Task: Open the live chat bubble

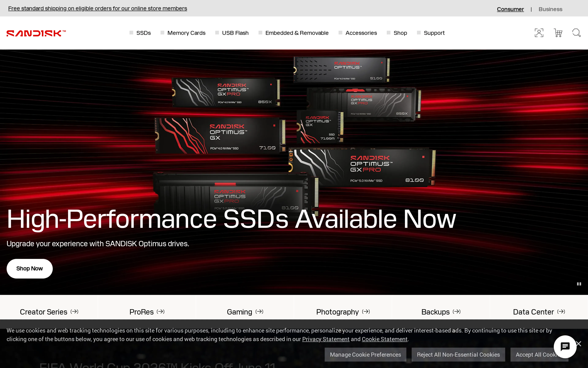Action: click(x=565, y=347)
